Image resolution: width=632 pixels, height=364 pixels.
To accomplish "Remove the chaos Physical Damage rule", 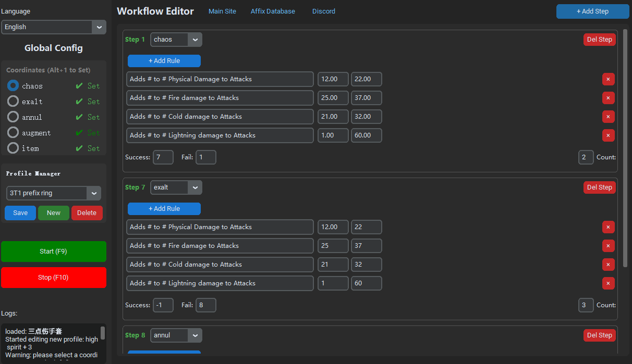I will tap(608, 79).
